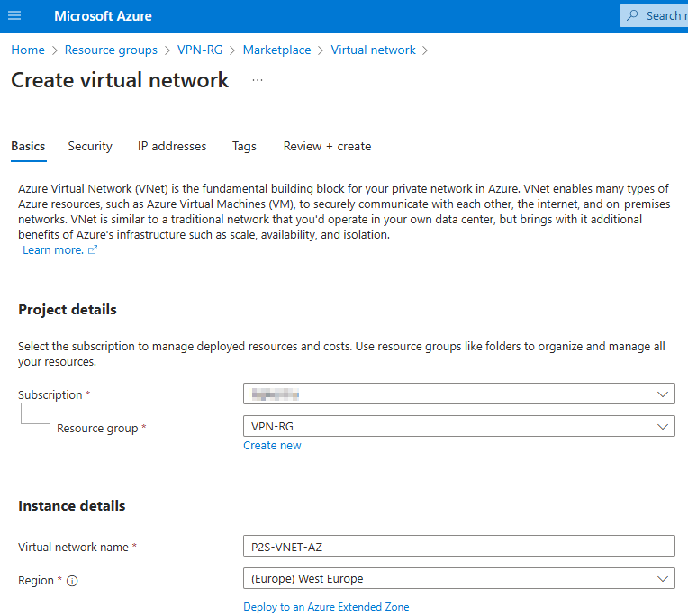This screenshot has width=688, height=616.
Task: Open the hamburger portal menu
Action: [x=14, y=16]
